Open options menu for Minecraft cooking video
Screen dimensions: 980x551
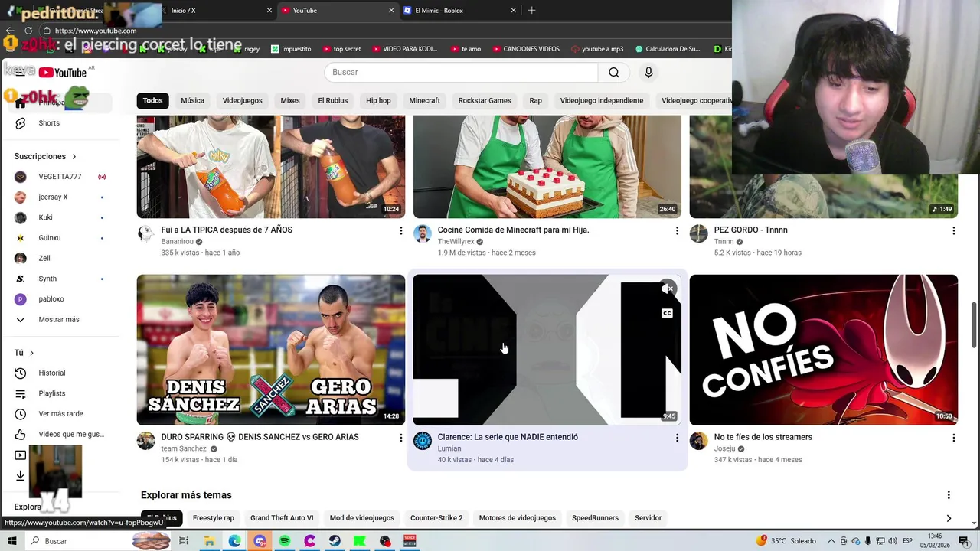677,230
